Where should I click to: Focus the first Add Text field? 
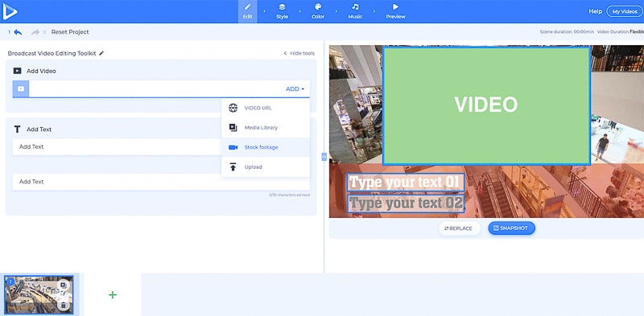(x=117, y=147)
